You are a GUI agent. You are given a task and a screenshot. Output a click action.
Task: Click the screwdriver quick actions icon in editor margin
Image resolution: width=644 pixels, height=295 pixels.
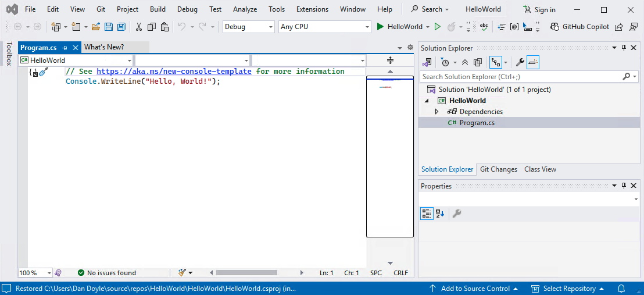pos(44,72)
